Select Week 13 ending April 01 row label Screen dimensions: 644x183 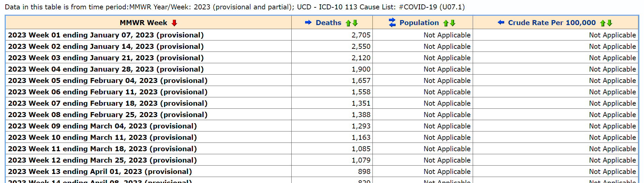click(100, 172)
